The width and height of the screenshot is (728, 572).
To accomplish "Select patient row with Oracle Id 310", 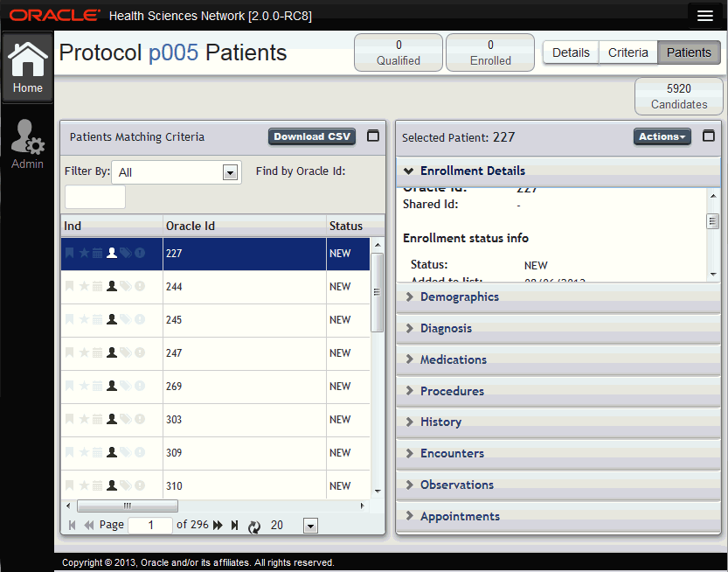I will pos(215,486).
